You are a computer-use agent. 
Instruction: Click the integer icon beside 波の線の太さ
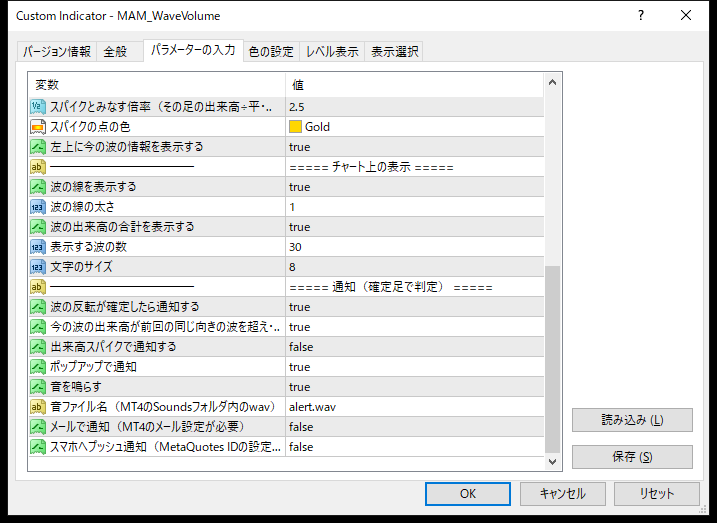point(38,207)
